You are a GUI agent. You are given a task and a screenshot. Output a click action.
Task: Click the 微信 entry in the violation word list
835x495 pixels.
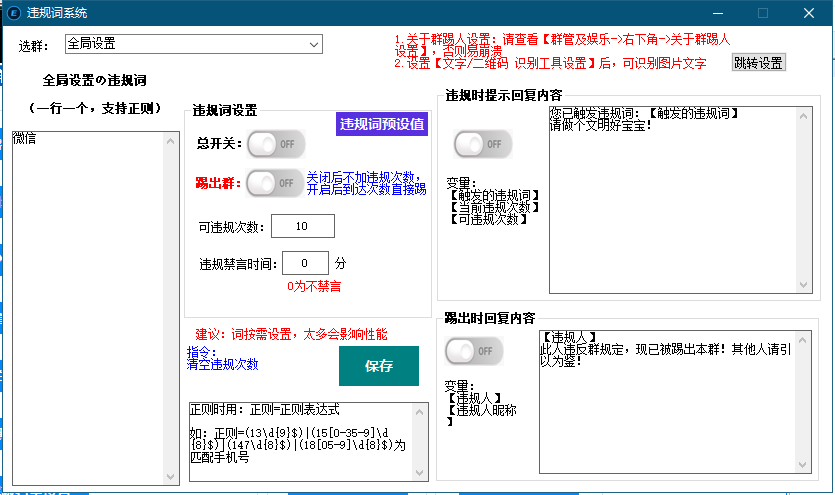point(25,138)
